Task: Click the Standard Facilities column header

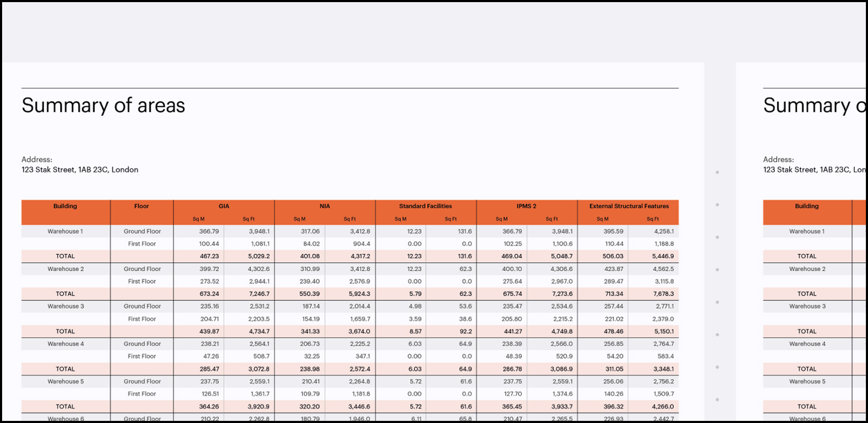Action: (426, 206)
